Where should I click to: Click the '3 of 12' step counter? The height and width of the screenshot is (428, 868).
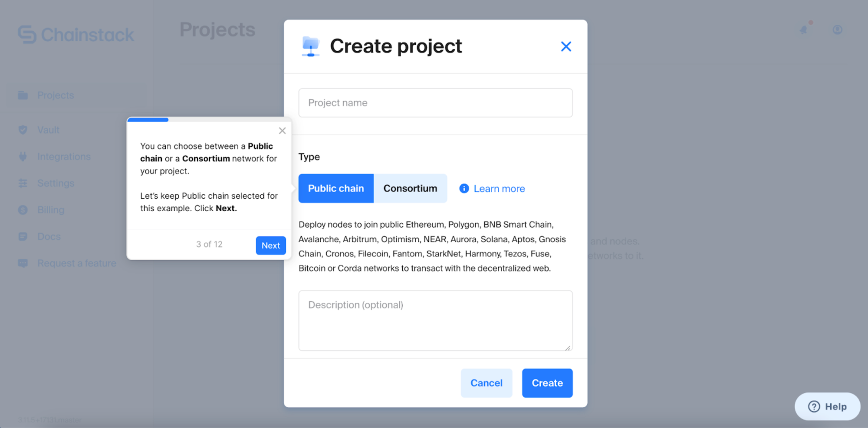(209, 244)
